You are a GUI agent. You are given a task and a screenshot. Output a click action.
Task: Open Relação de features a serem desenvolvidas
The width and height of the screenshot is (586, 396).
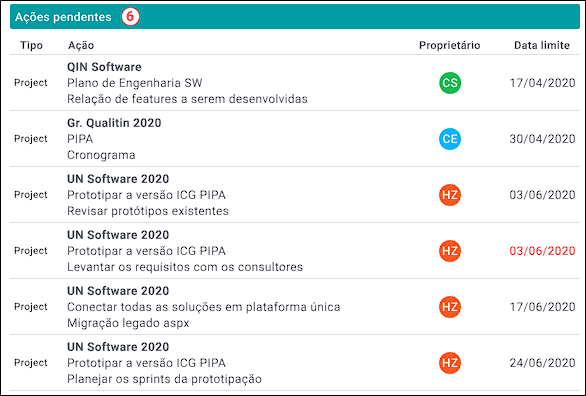187,99
